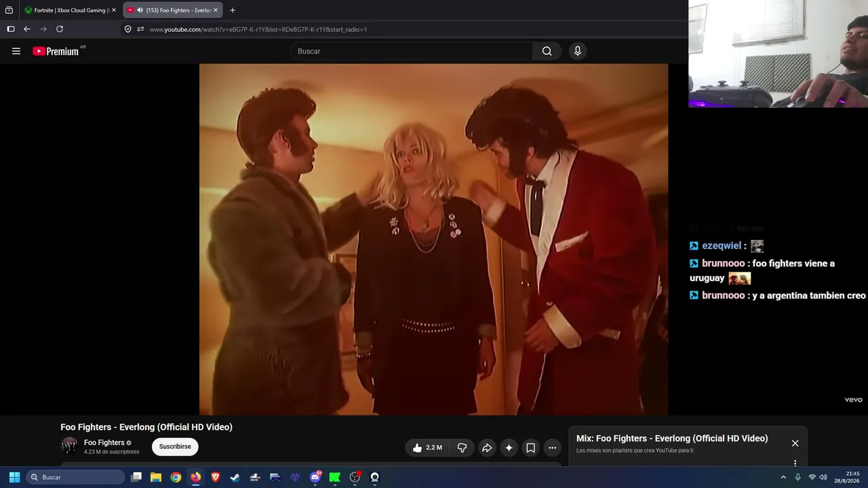Open Google Chrome from the taskbar
The height and width of the screenshot is (488, 868).
point(176,477)
